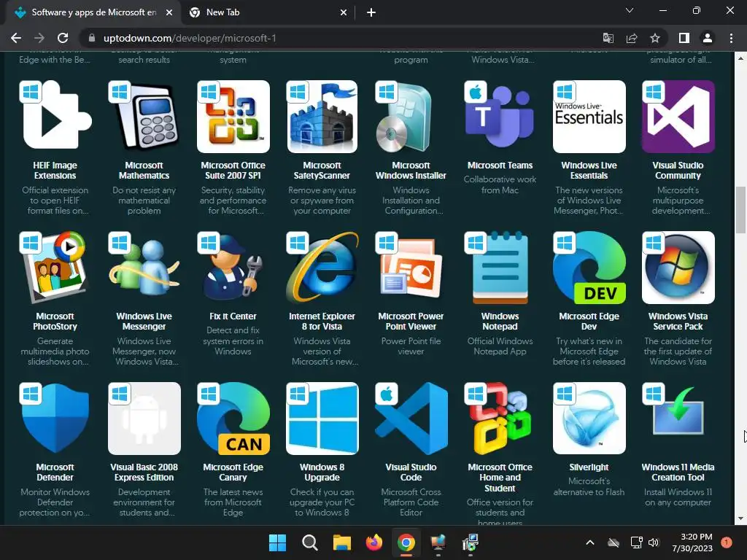Image resolution: width=747 pixels, height=560 pixels.
Task: Open the "Fix It Center" title link
Action: click(x=233, y=316)
